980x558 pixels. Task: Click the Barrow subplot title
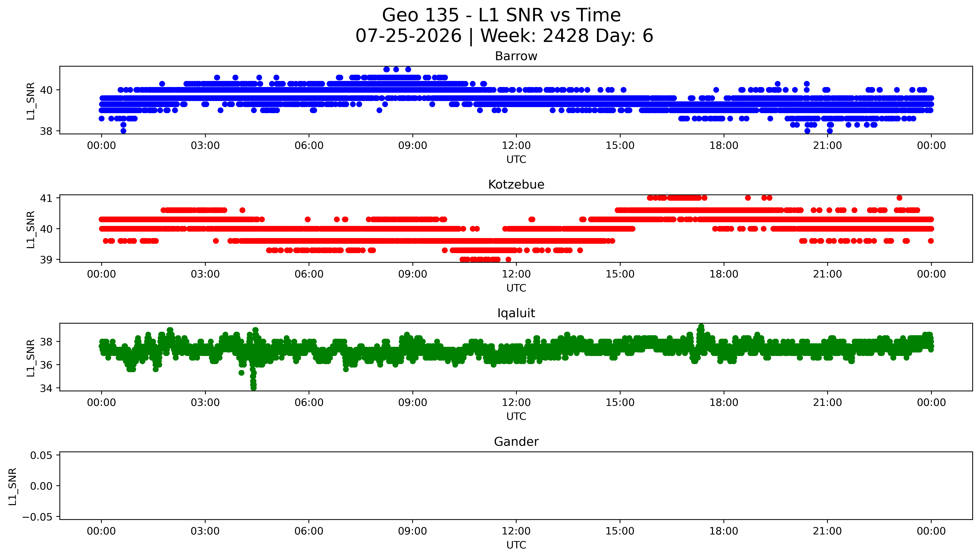pyautogui.click(x=516, y=56)
